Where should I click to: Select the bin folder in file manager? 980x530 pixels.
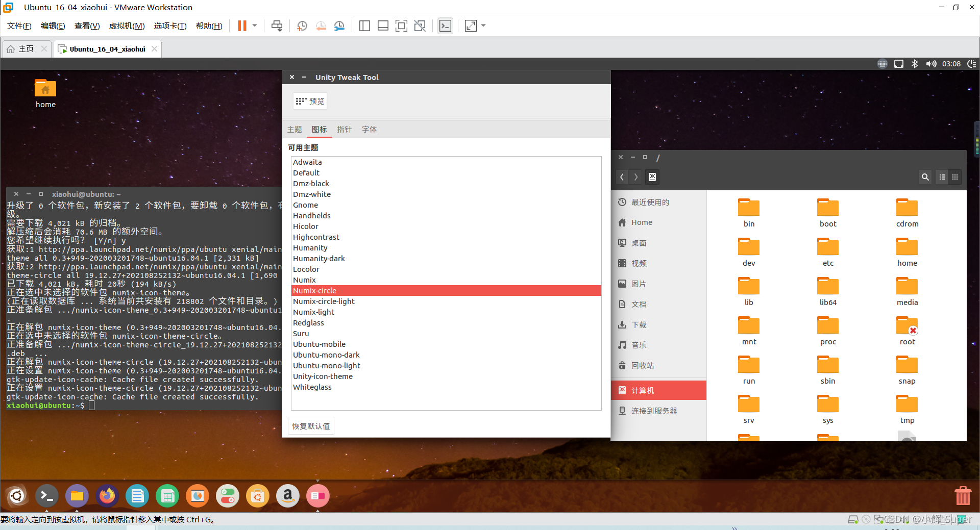(749, 212)
